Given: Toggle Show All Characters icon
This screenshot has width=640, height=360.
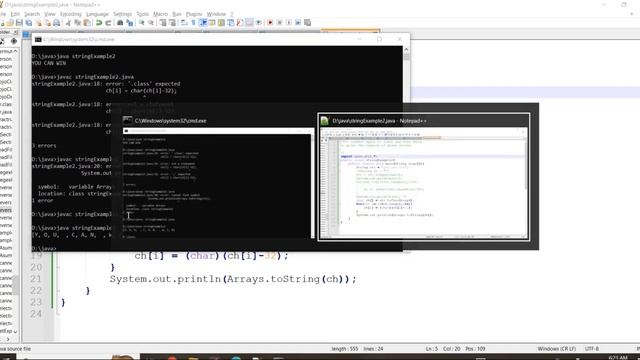Looking at the screenshot, I should [x=193, y=23].
